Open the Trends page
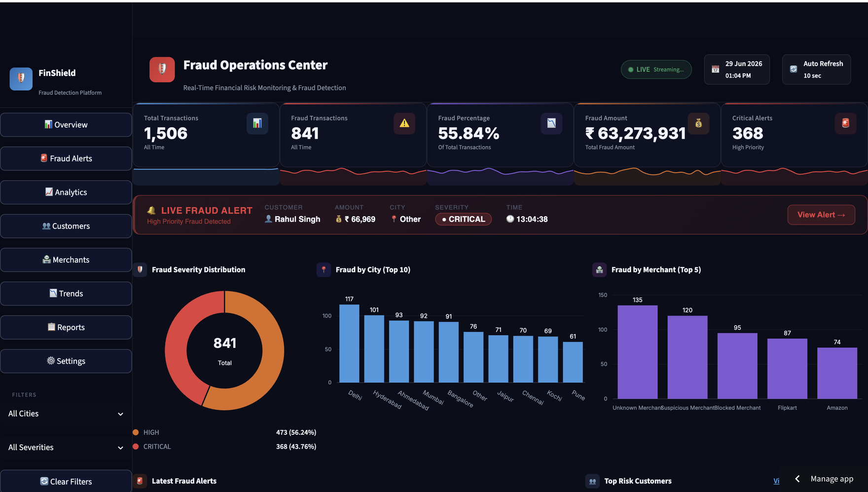 [x=66, y=294]
